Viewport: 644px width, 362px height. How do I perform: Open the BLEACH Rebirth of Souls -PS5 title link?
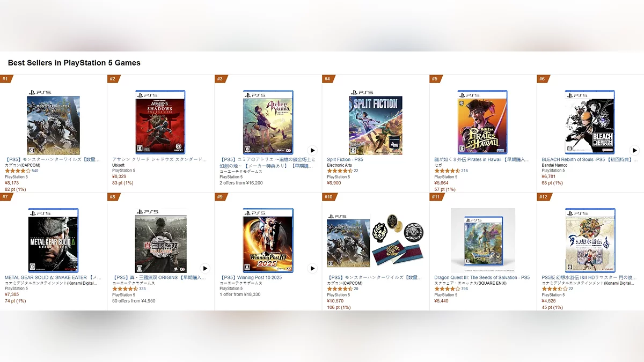click(x=590, y=159)
